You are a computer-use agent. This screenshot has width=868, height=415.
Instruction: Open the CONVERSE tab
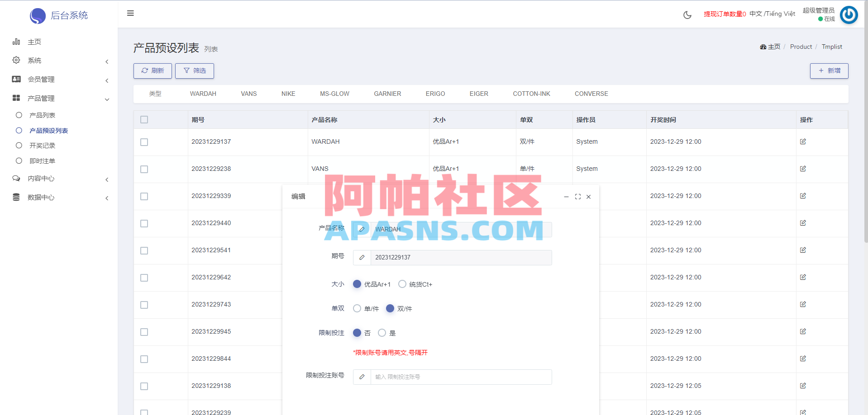point(591,94)
